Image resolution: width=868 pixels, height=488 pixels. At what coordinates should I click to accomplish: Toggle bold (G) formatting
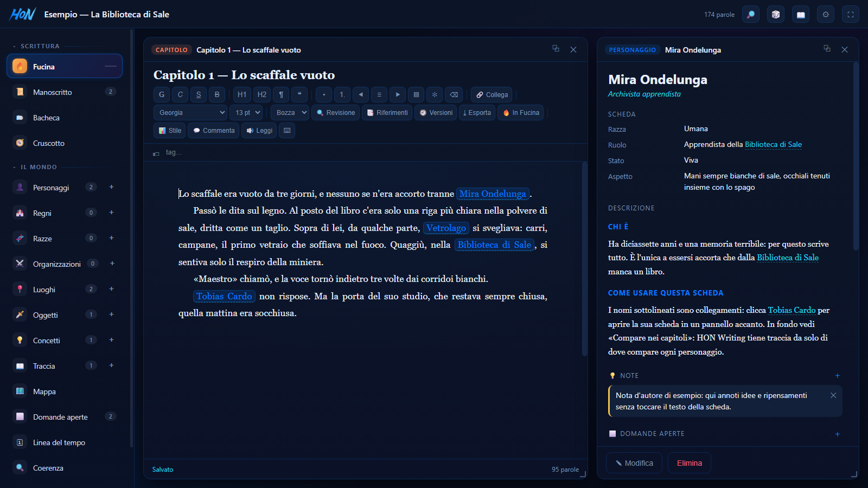pos(162,94)
